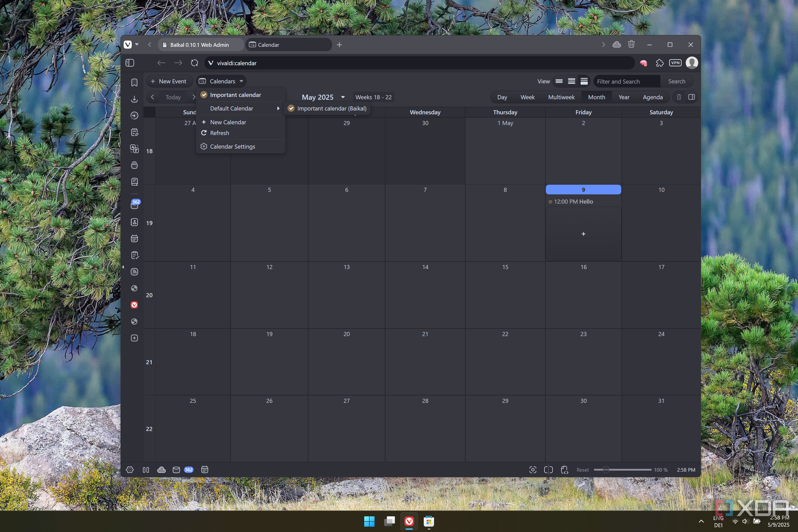
Task: Switch to the Week view tab
Action: [527, 97]
